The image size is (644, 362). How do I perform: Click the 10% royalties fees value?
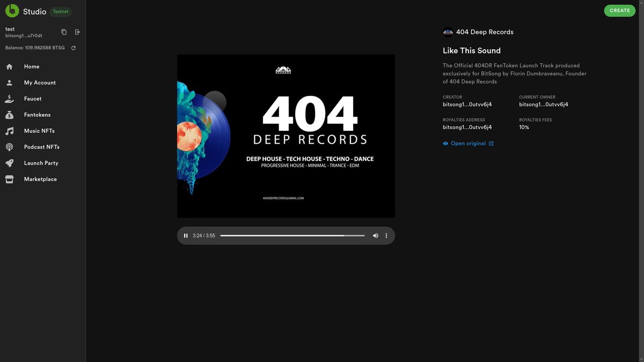[x=524, y=127]
